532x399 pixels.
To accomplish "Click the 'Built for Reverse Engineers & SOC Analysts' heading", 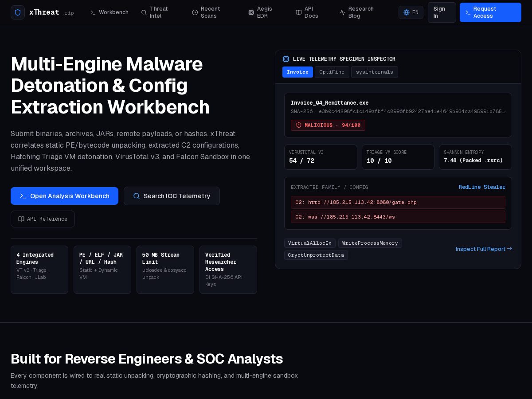I will tap(147, 359).
